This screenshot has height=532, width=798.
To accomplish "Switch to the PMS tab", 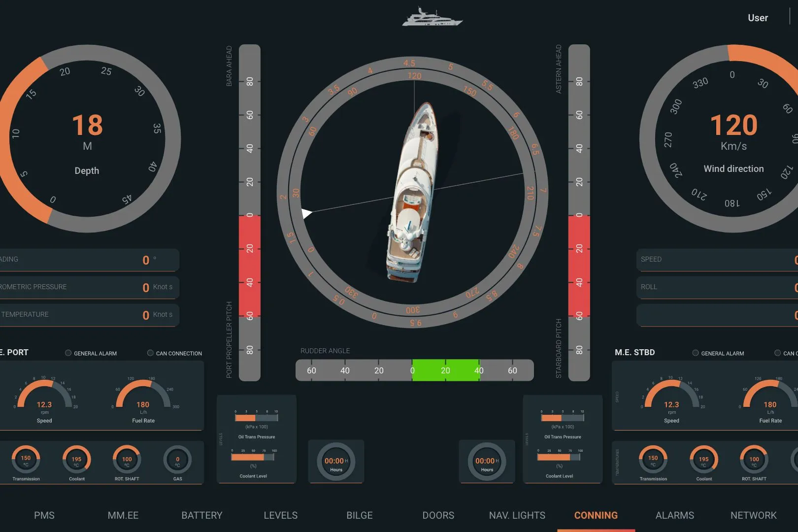I will 44,515.
